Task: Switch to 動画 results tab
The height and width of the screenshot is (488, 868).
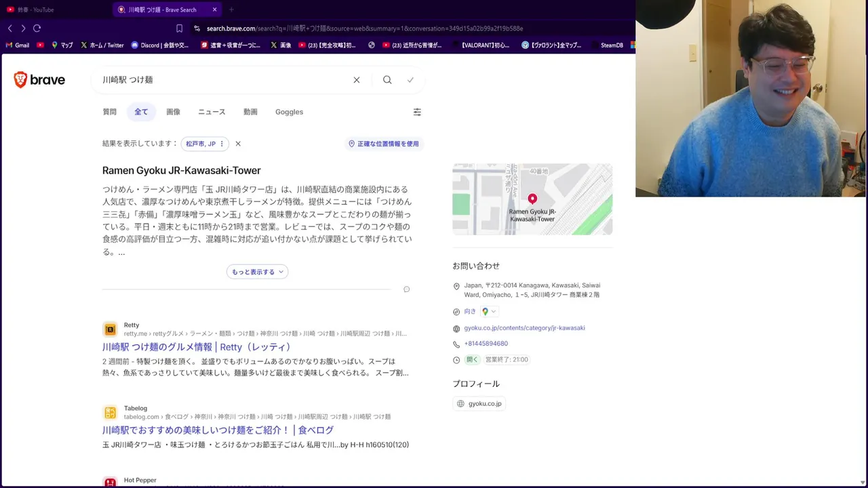Action: (x=250, y=112)
